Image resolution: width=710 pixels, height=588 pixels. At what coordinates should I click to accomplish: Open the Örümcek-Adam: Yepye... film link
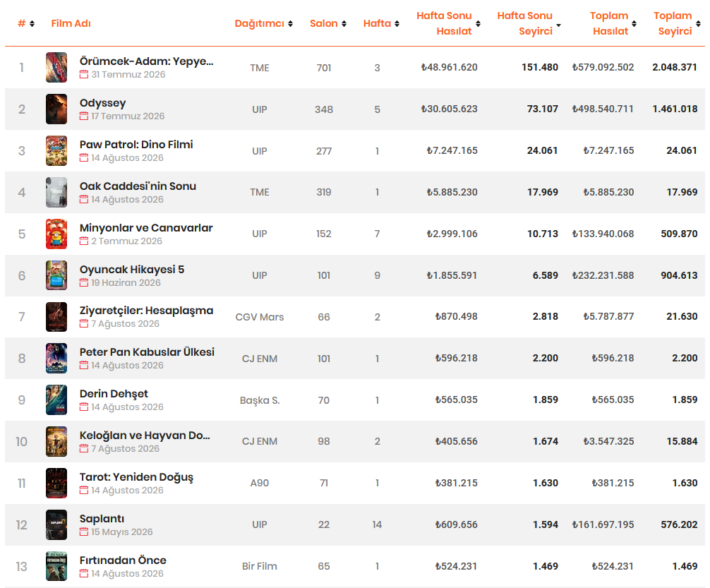click(146, 61)
